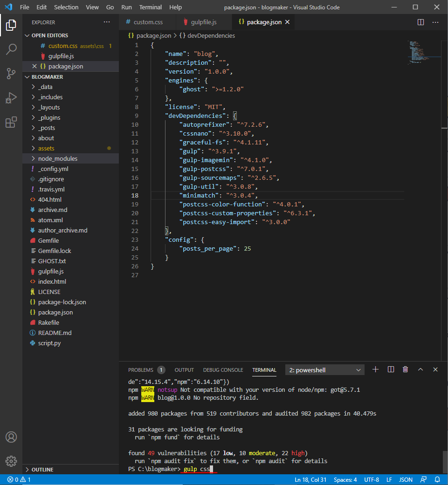
Task: Open the Edit menu
Action: 41,7
